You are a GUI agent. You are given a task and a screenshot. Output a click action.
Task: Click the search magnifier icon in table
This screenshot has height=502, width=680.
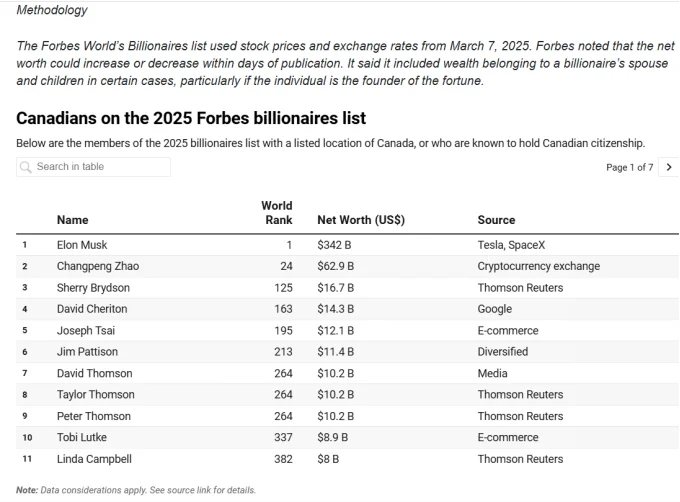click(26, 167)
